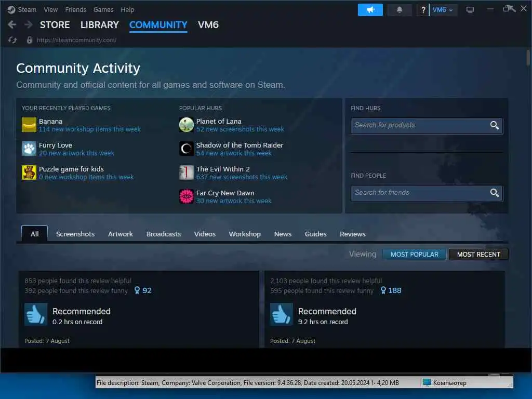This screenshot has width=532, height=399.
Task: Click the thumbs-up on the 9.2 hrs review
Action: click(281, 314)
